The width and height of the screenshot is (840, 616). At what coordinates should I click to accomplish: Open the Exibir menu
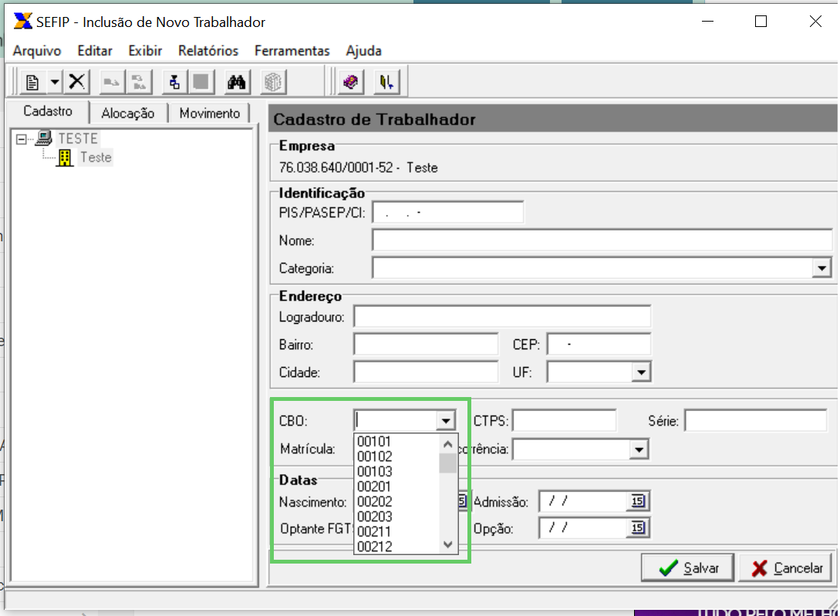point(145,51)
